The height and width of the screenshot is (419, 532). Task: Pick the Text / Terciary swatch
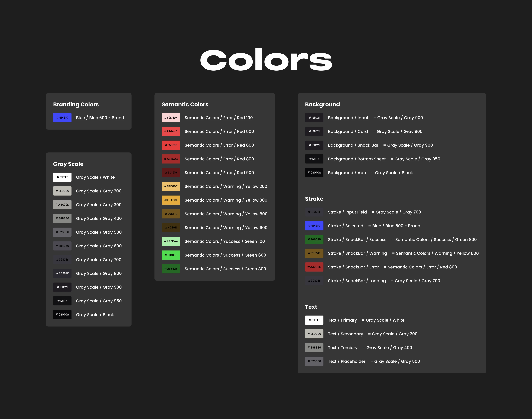[x=314, y=348]
